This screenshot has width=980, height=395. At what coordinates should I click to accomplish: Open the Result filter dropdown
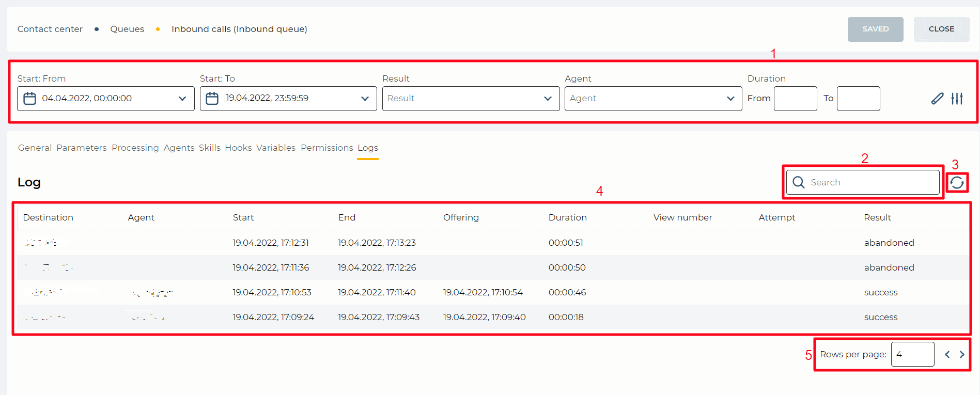coord(471,99)
